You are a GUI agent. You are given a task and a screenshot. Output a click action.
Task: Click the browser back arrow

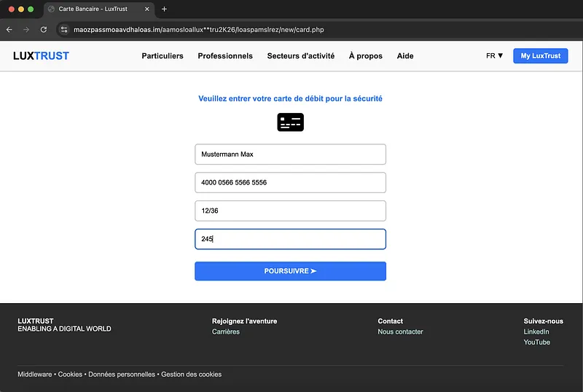coord(9,29)
